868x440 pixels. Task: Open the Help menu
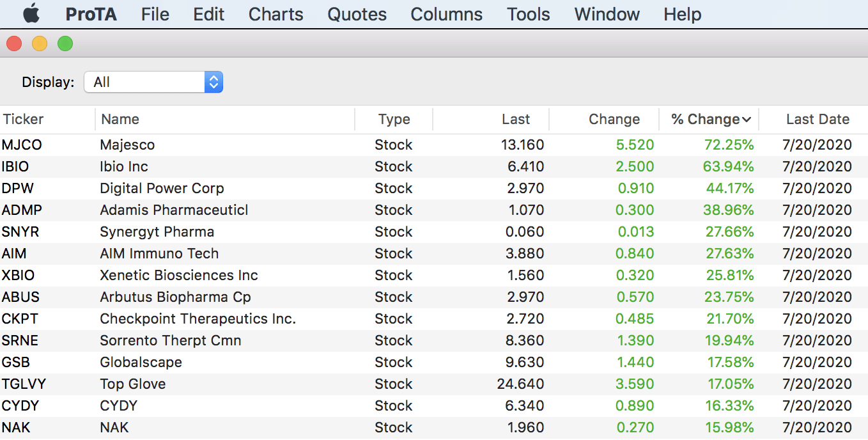[683, 14]
